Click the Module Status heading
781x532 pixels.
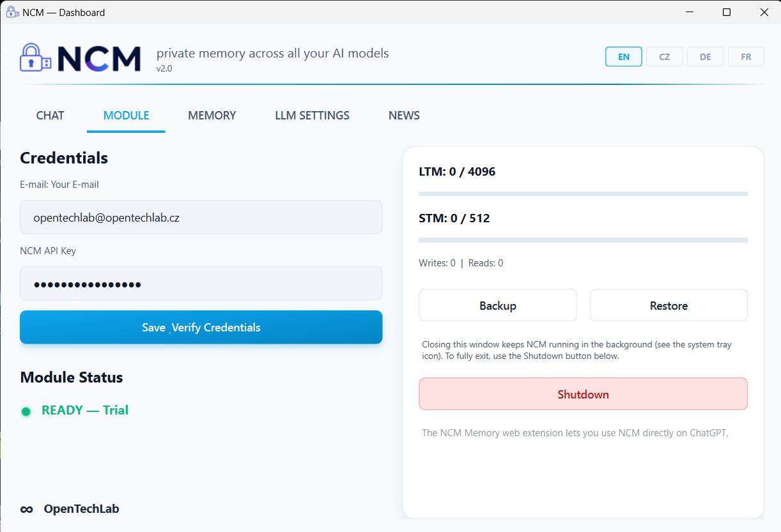click(72, 377)
